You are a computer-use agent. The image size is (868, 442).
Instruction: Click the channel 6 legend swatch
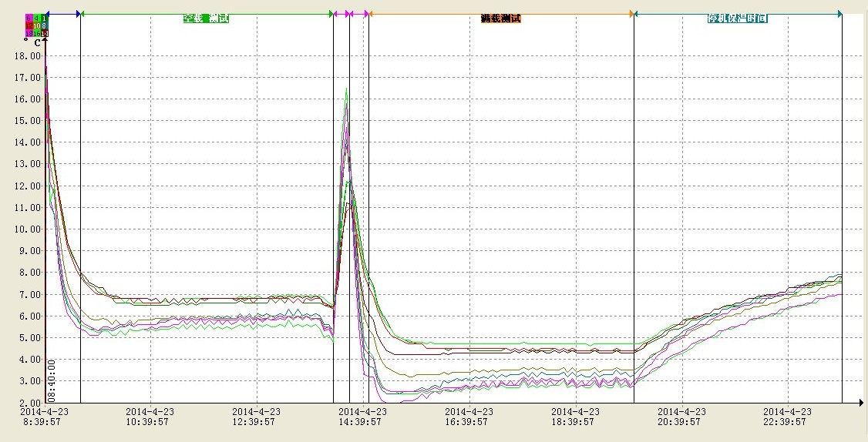[29, 18]
